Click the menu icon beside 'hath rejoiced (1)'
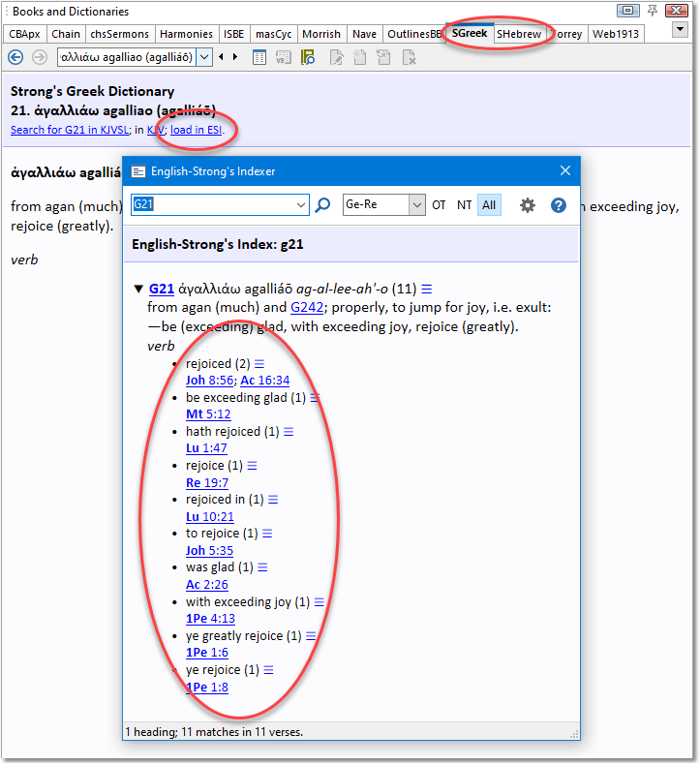 289,432
